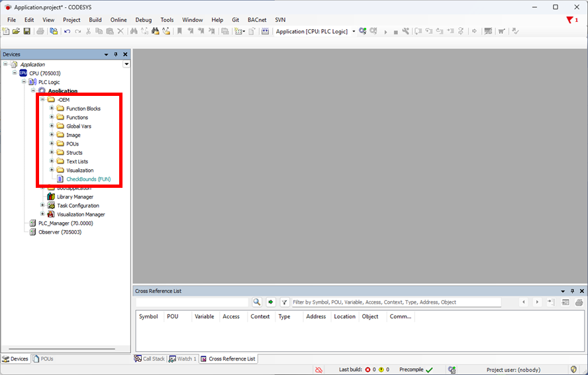Select the CheckBounds (FUN) item
588x375 pixels.
[x=88, y=179]
